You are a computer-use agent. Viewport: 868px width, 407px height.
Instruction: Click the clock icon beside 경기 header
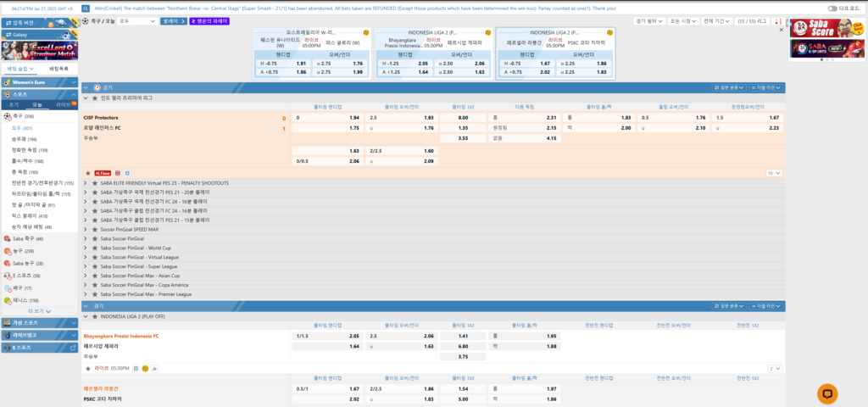tap(97, 87)
